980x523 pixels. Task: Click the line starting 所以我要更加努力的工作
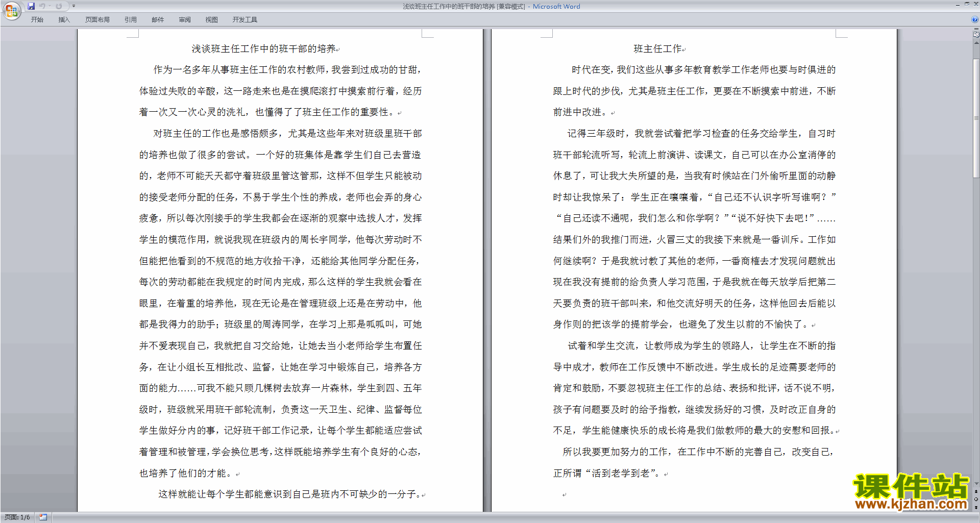click(698, 452)
